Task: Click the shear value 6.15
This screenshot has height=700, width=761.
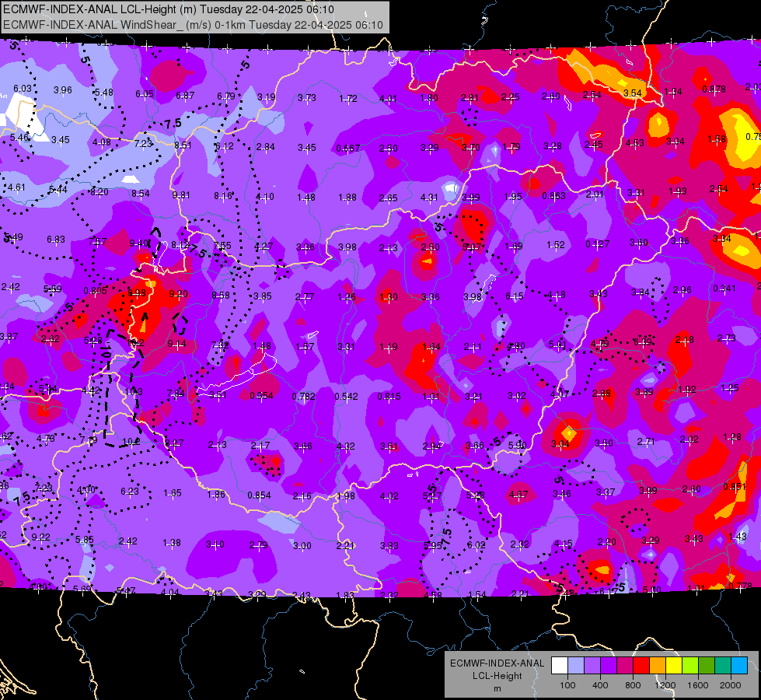Action: (x=515, y=296)
